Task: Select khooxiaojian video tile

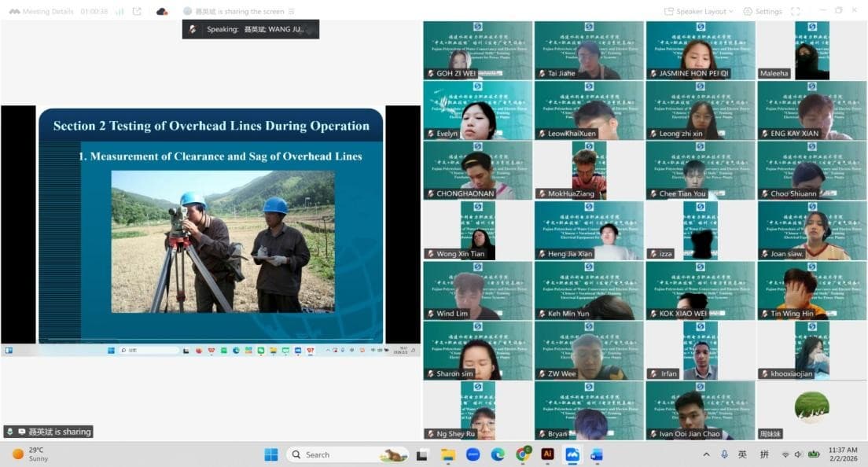Action: tap(812, 351)
